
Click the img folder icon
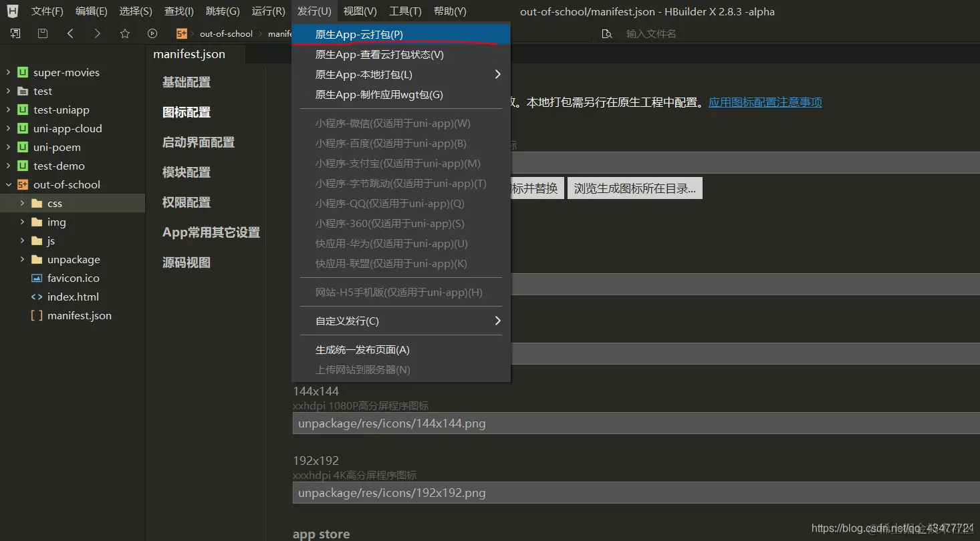[x=37, y=222]
